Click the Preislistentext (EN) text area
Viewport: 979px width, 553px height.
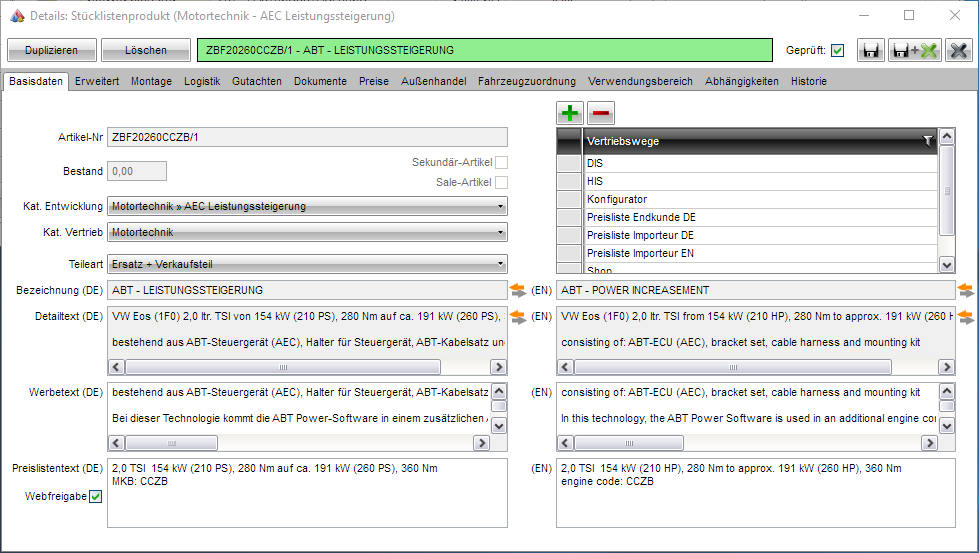[755, 493]
